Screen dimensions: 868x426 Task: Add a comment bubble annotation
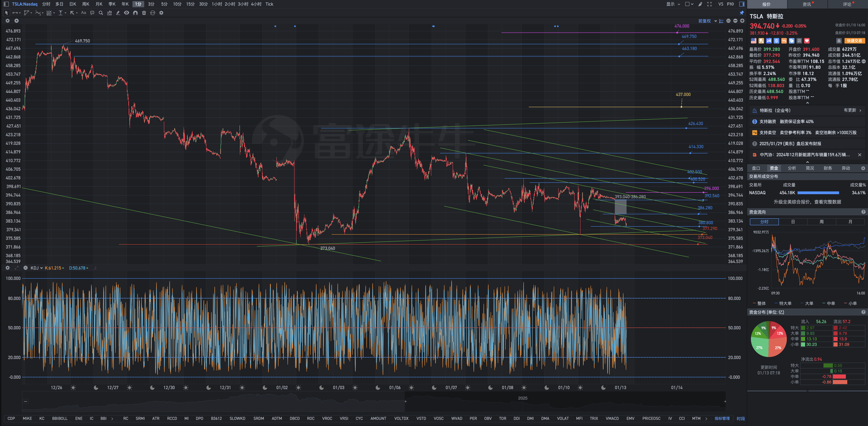[x=92, y=13]
